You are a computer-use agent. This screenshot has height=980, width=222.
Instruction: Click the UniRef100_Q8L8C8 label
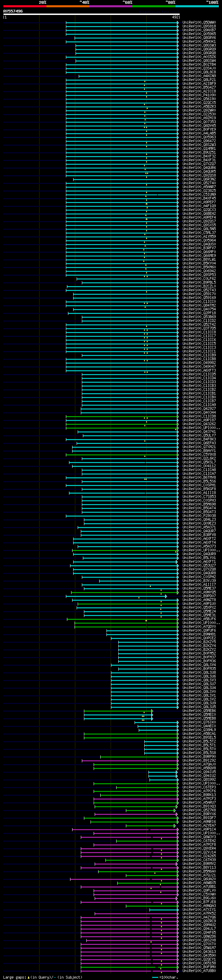pos(199,72)
